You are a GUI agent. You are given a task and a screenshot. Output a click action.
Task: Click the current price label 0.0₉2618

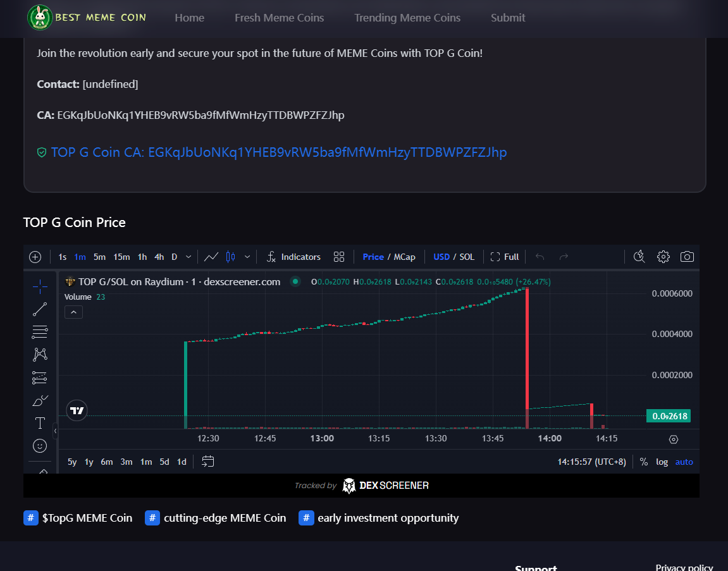pyautogui.click(x=669, y=416)
